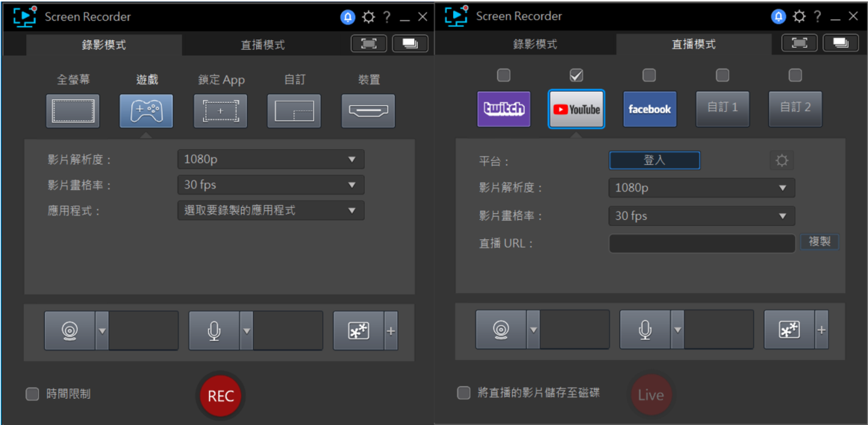Enable 將直播的影片儲存至磁碟 checkbox

coord(463,393)
